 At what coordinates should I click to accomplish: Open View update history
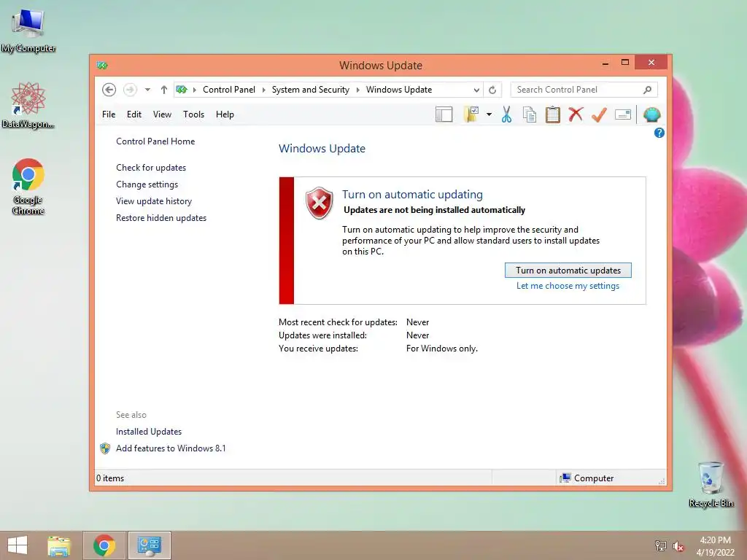click(154, 201)
